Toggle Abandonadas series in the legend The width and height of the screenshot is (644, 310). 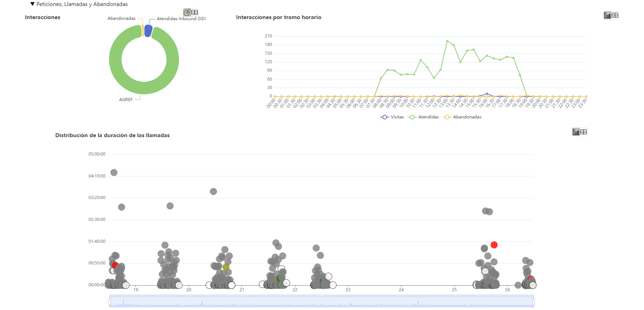point(462,117)
